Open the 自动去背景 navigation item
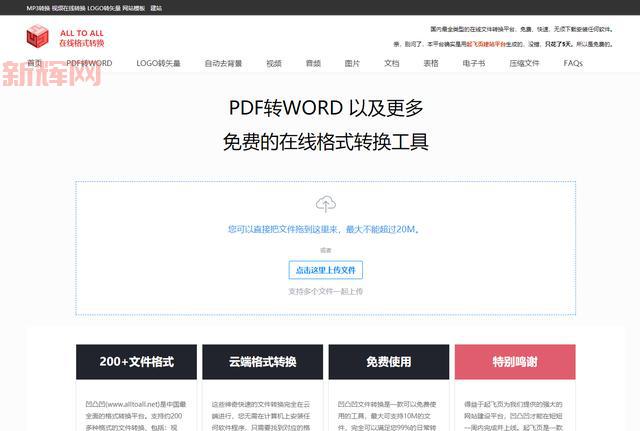 pyautogui.click(x=223, y=63)
